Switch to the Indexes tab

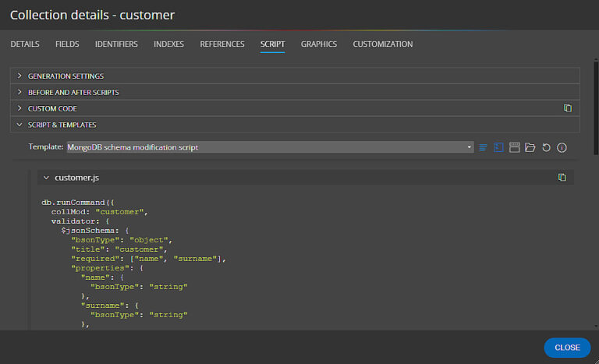168,44
